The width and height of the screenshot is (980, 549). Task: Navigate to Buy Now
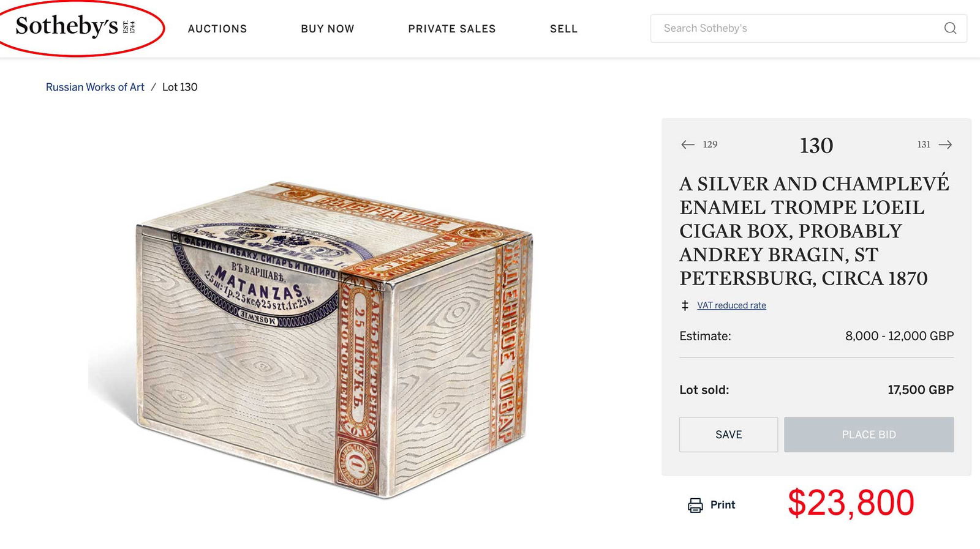point(327,28)
